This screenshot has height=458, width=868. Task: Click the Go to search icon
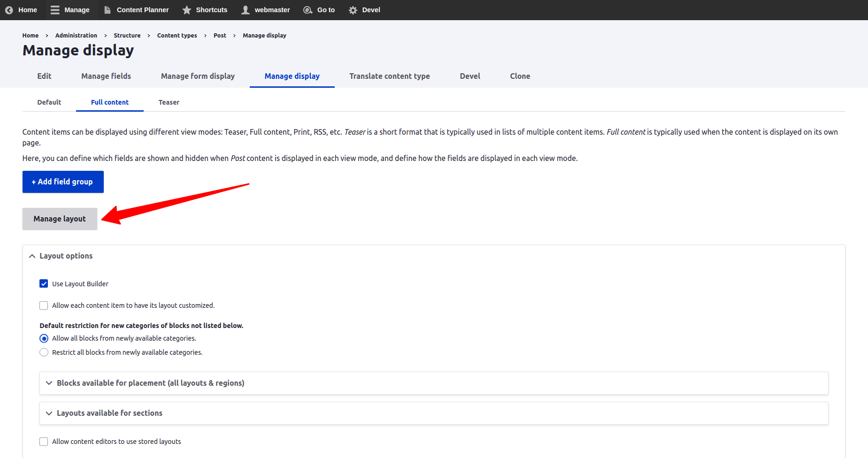[307, 10]
